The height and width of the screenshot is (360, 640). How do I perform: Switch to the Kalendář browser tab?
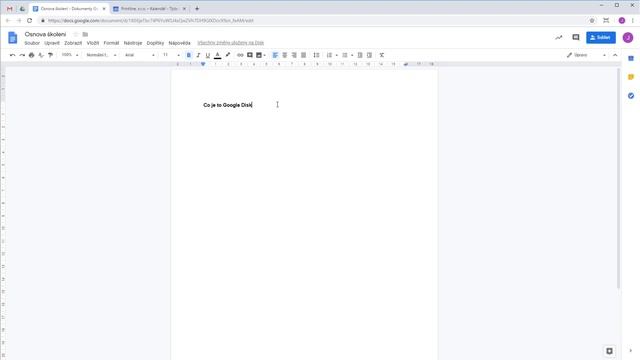click(x=149, y=9)
